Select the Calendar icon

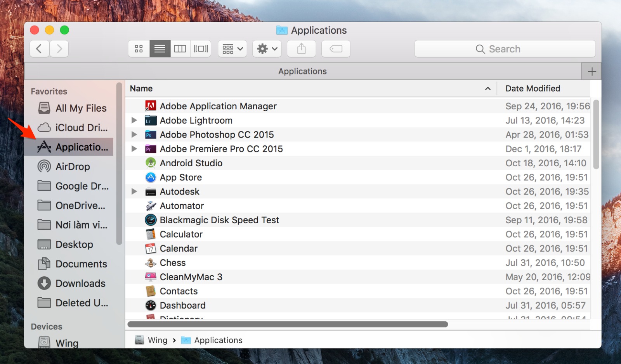coord(151,248)
